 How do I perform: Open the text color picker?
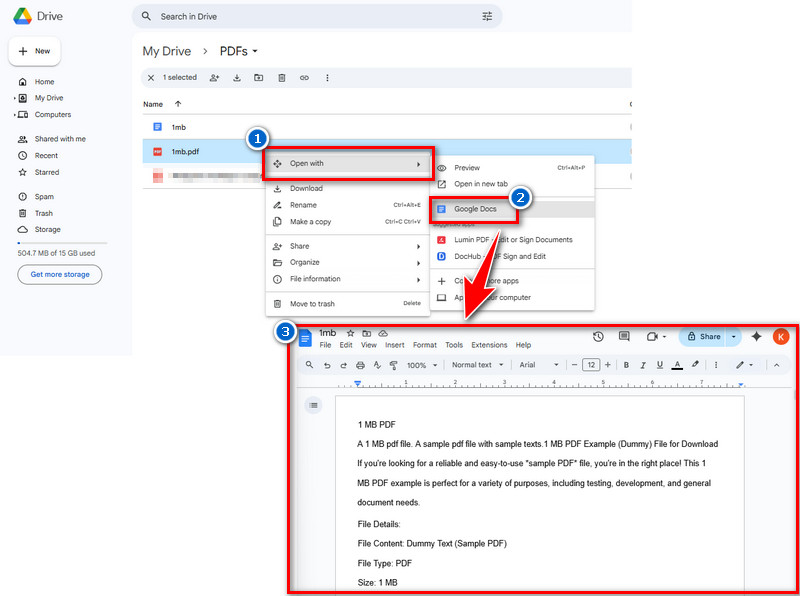(x=677, y=365)
